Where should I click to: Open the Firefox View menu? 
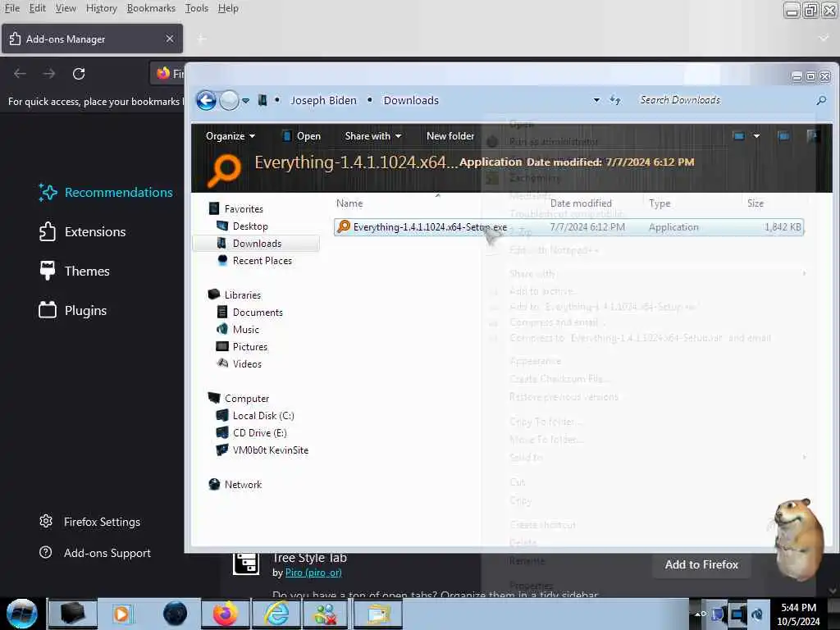[x=66, y=8]
